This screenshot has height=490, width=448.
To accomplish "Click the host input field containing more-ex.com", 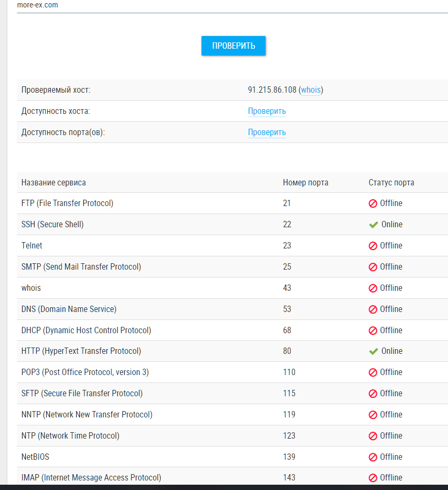I will 212,5.
